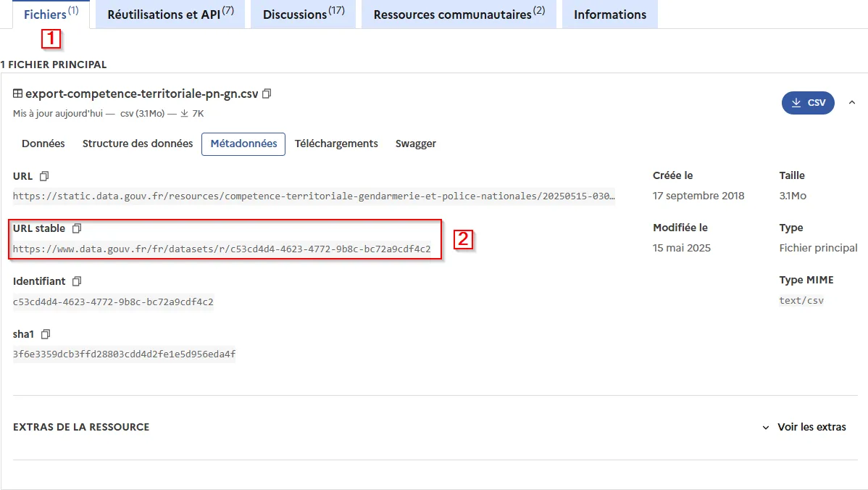Copy the URL stable value icon
Screen dimensions: 868x490
77,228
